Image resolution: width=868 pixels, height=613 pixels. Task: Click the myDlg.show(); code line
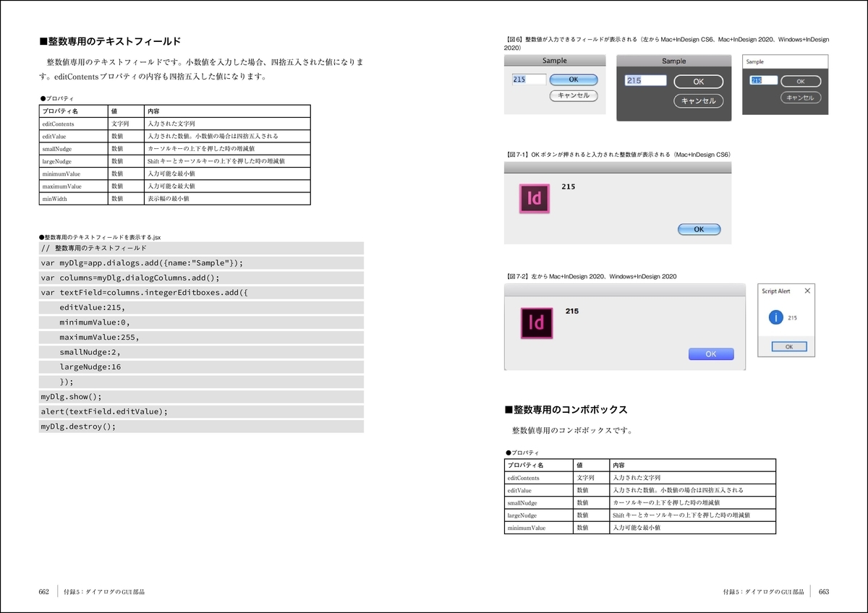(x=201, y=397)
